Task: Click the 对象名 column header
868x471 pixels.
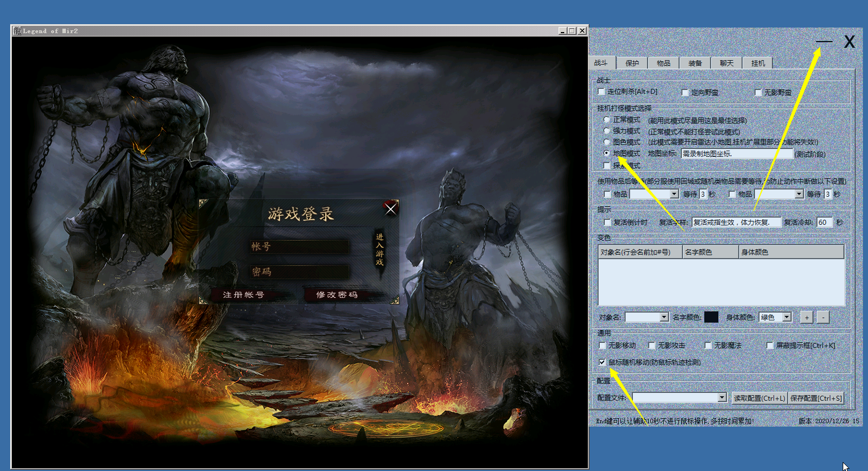Action: (x=640, y=252)
